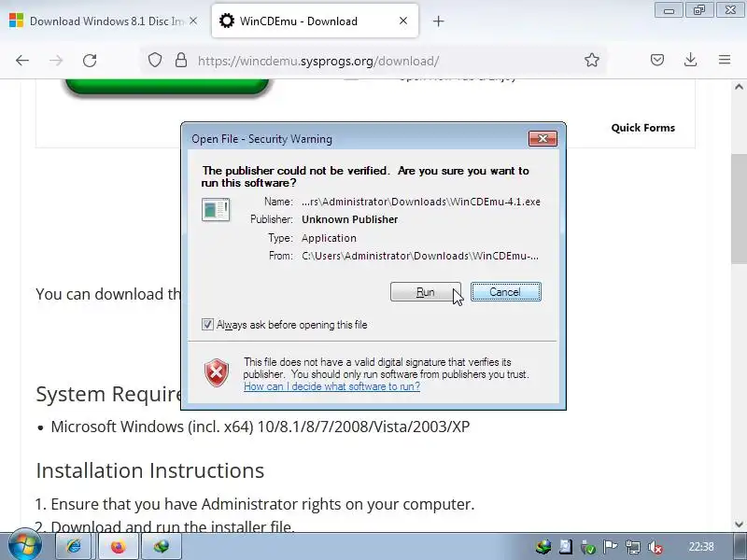Select the WinCDEmu - Download tab
Viewport: 747px width, 560px height.
[315, 21]
